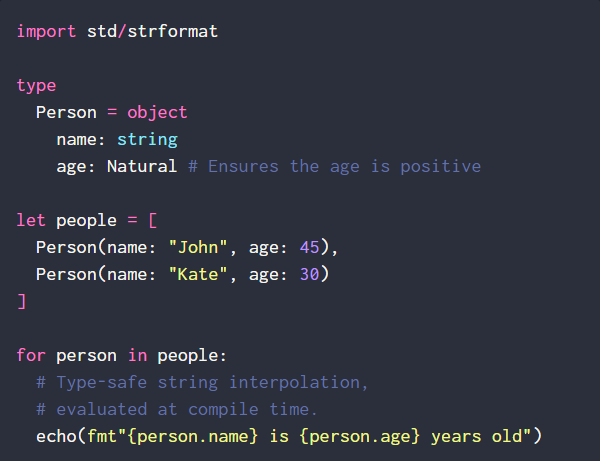Click the let keyword
Image resolution: width=600 pixels, height=461 pixels.
31,220
